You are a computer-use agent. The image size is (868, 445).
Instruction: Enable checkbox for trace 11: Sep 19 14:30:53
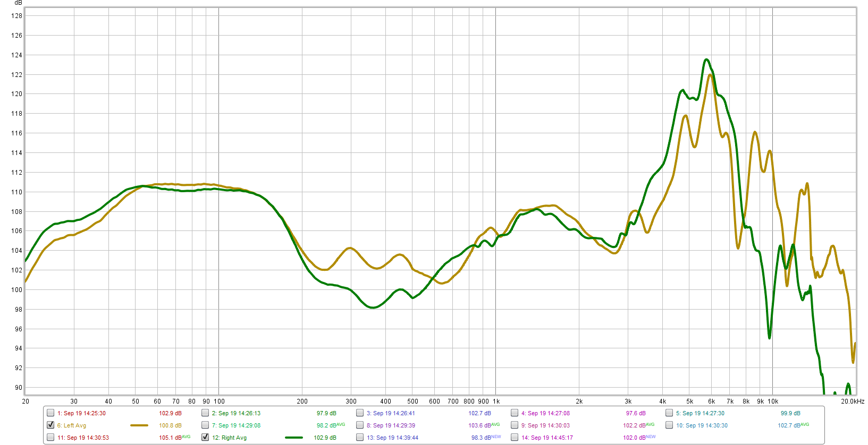point(50,437)
